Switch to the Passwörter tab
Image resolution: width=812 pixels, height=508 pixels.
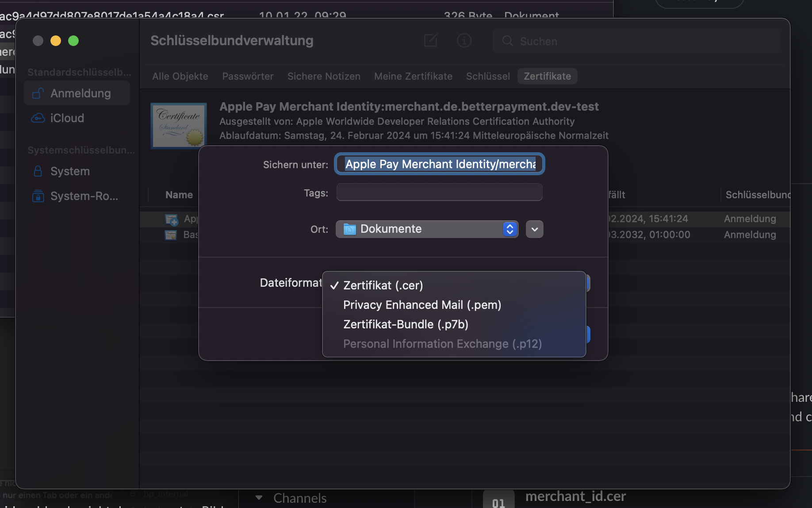pyautogui.click(x=247, y=76)
